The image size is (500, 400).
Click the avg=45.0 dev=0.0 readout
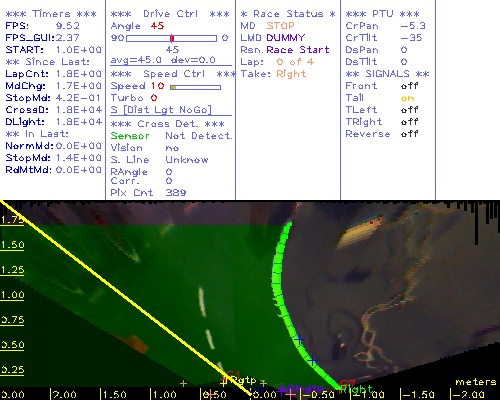click(x=163, y=60)
